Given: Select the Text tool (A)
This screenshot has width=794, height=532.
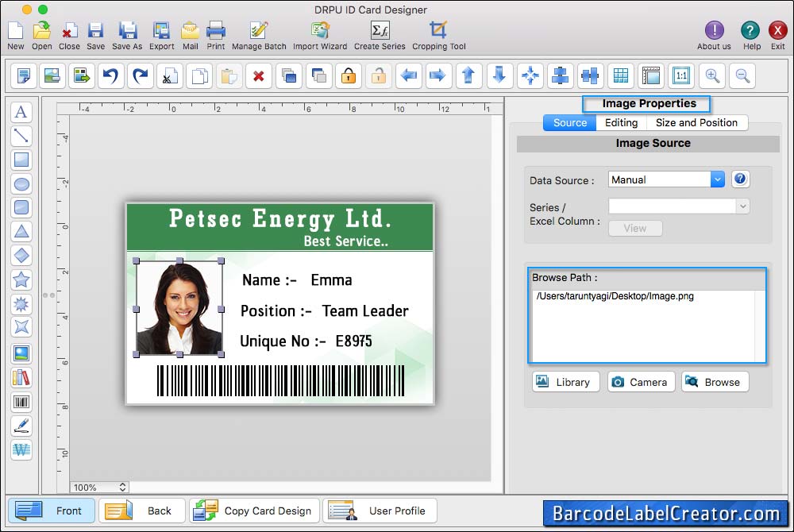Looking at the screenshot, I should (x=21, y=112).
